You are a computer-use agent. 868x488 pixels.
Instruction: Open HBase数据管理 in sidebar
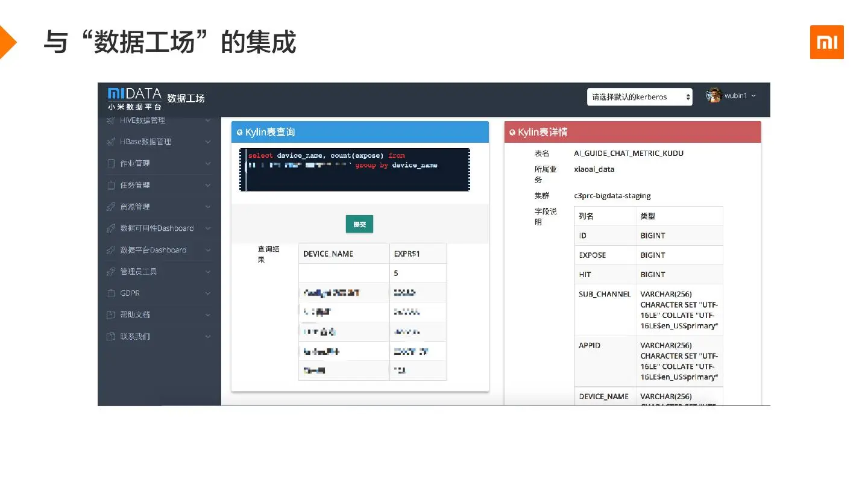coord(145,142)
